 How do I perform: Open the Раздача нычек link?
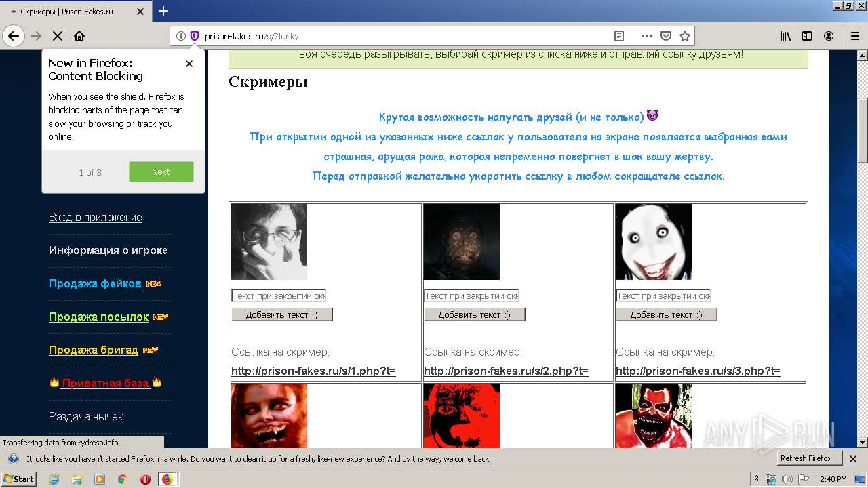(x=85, y=416)
